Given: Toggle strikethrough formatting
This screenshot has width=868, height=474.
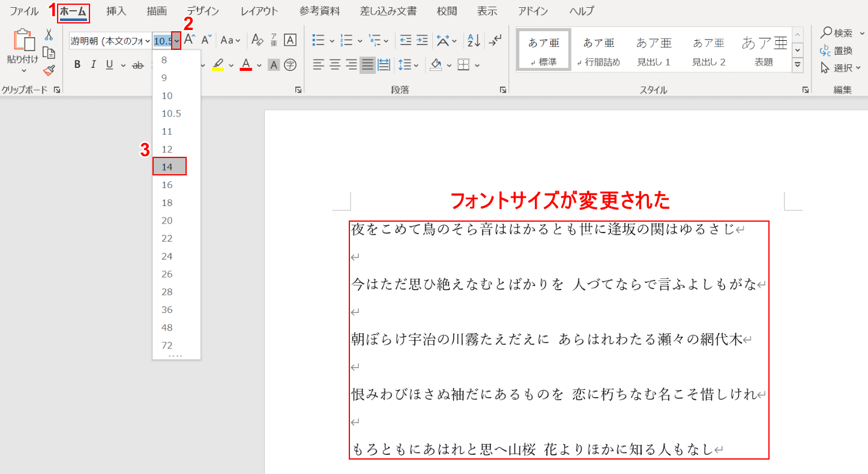Looking at the screenshot, I should click(x=137, y=64).
